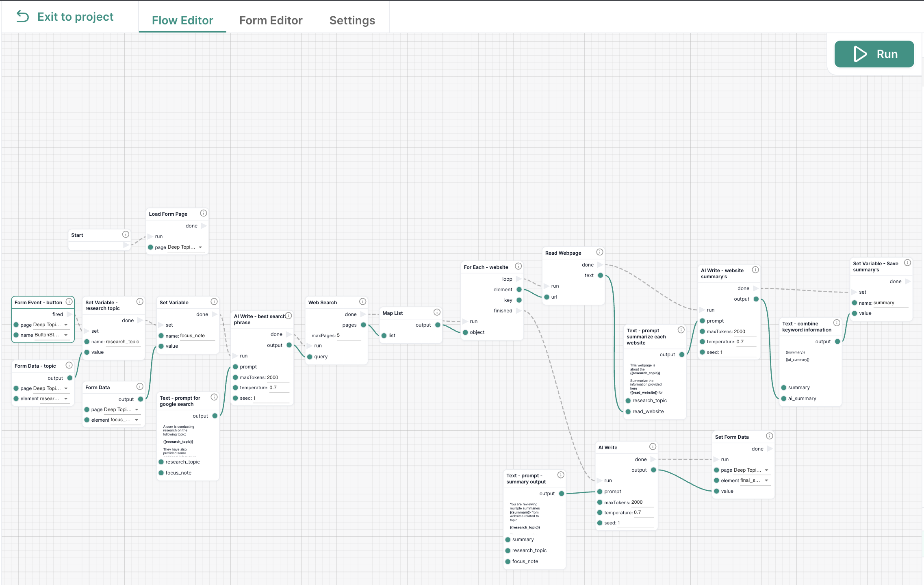The height and width of the screenshot is (585, 924).
Task: Open info icon on AI Write - best search phrase node
Action: coord(288,316)
